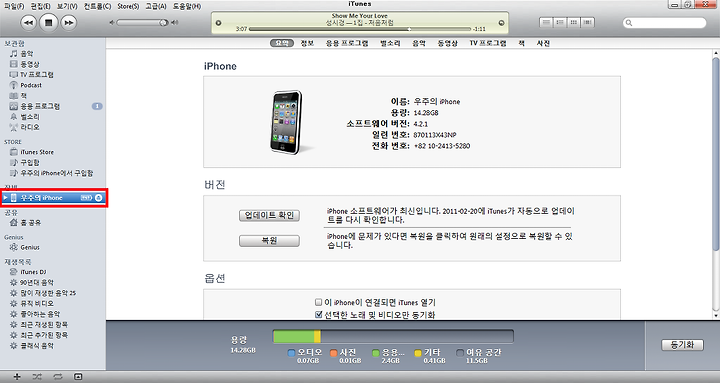The width and height of the screenshot is (720, 383).
Task: Switch to the 책 tab
Action: (522, 43)
